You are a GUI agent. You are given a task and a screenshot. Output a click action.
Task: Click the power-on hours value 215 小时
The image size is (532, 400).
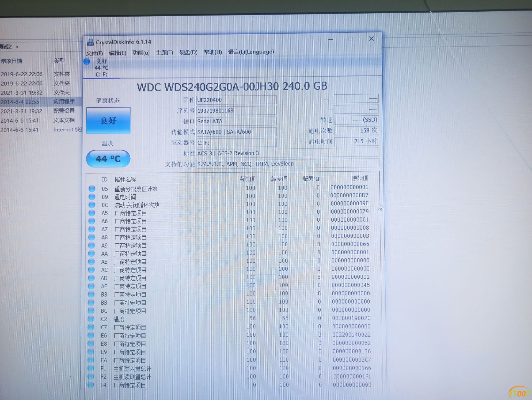(356, 141)
